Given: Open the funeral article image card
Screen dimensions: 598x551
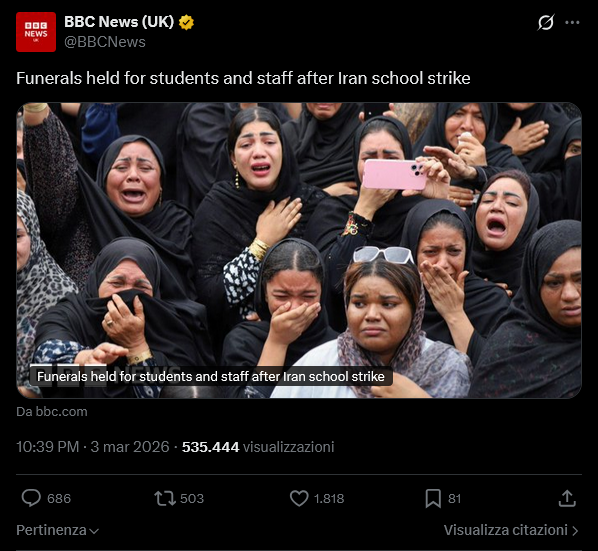Looking at the screenshot, I should (299, 251).
